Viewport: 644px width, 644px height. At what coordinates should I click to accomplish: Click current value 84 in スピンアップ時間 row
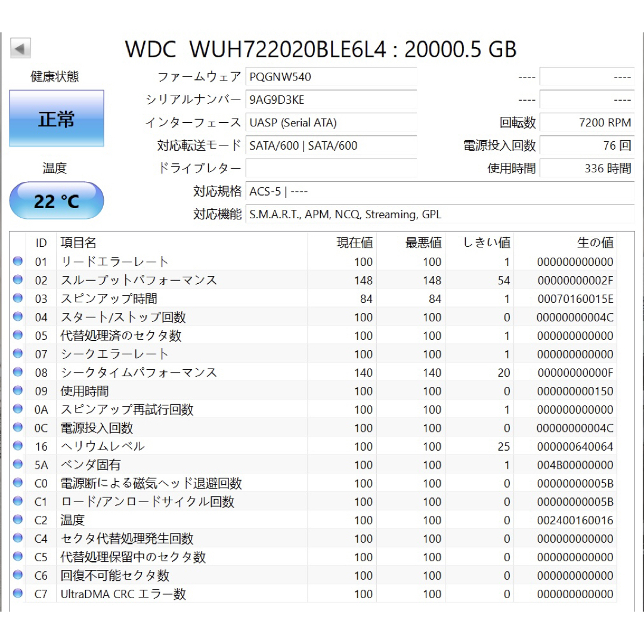coord(366,299)
